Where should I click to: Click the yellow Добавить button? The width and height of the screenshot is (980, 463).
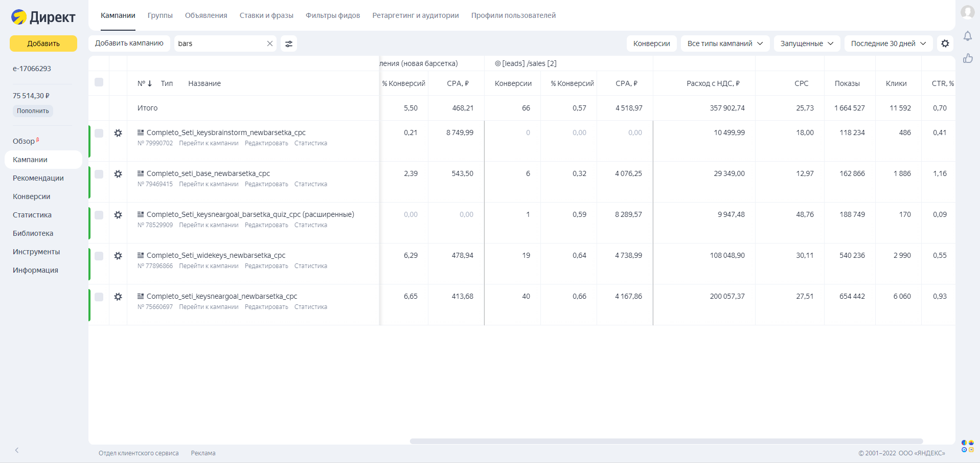tap(43, 43)
